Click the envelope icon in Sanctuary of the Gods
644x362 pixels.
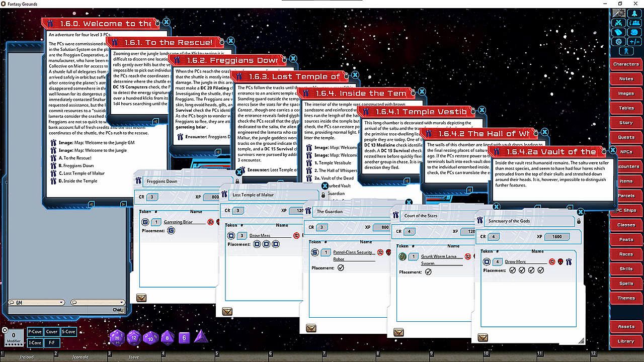pyautogui.click(x=483, y=337)
